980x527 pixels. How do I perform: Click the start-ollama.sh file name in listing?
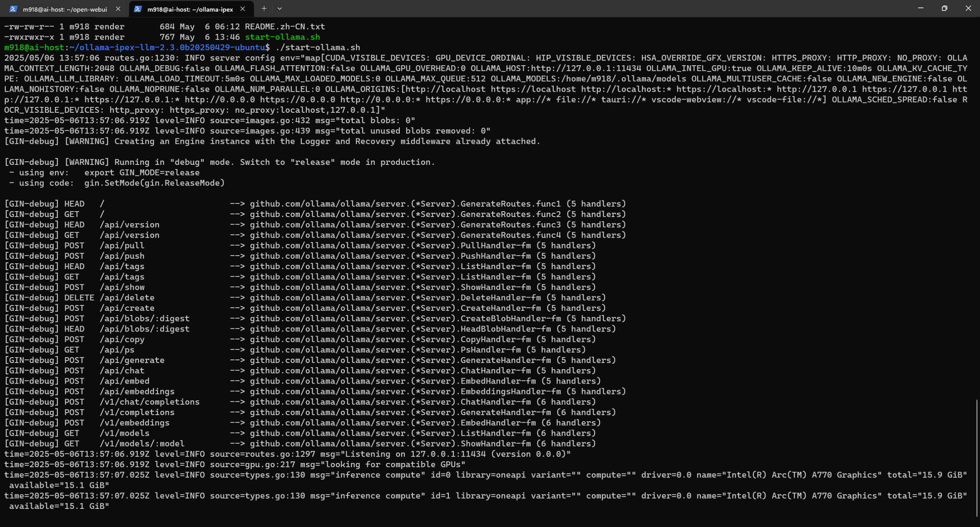pyautogui.click(x=282, y=37)
